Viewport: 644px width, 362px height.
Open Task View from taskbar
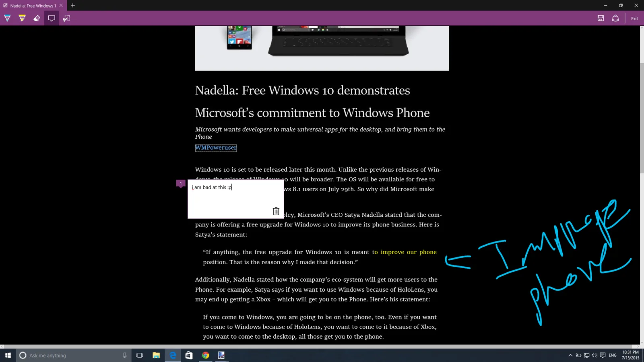coord(140,355)
